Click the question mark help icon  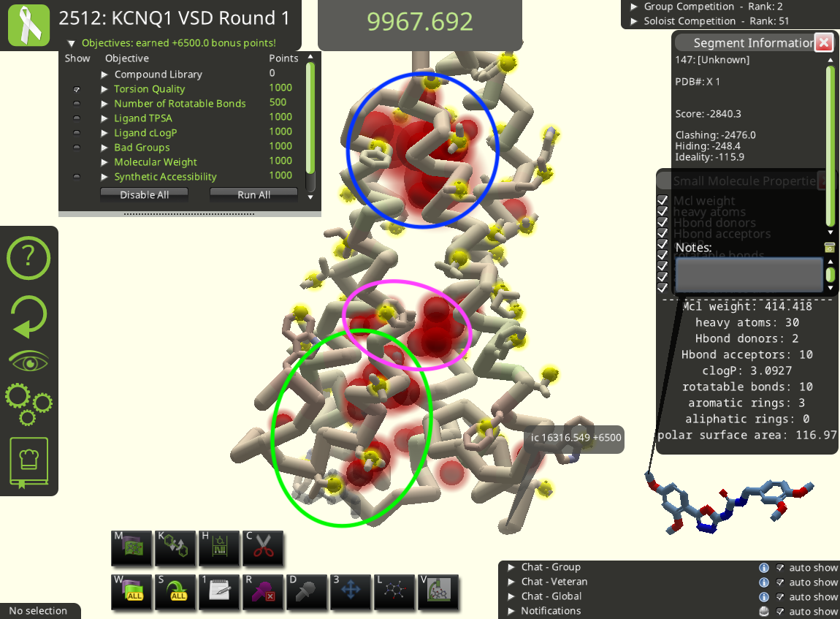[28, 257]
